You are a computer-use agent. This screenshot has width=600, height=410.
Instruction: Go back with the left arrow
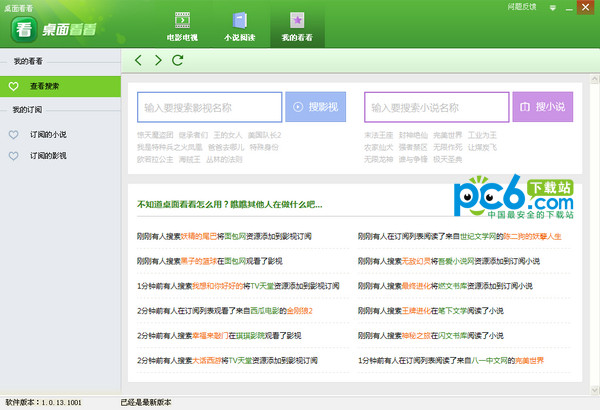(x=138, y=60)
